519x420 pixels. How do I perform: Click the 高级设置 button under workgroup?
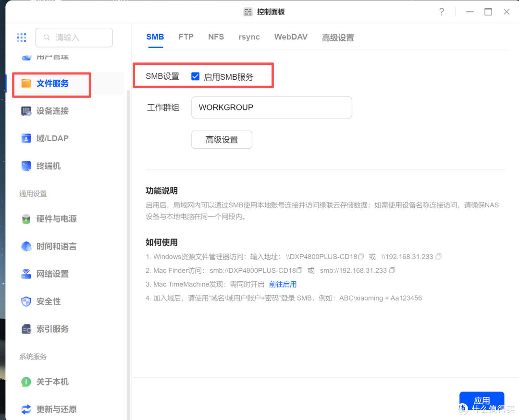pyautogui.click(x=222, y=140)
